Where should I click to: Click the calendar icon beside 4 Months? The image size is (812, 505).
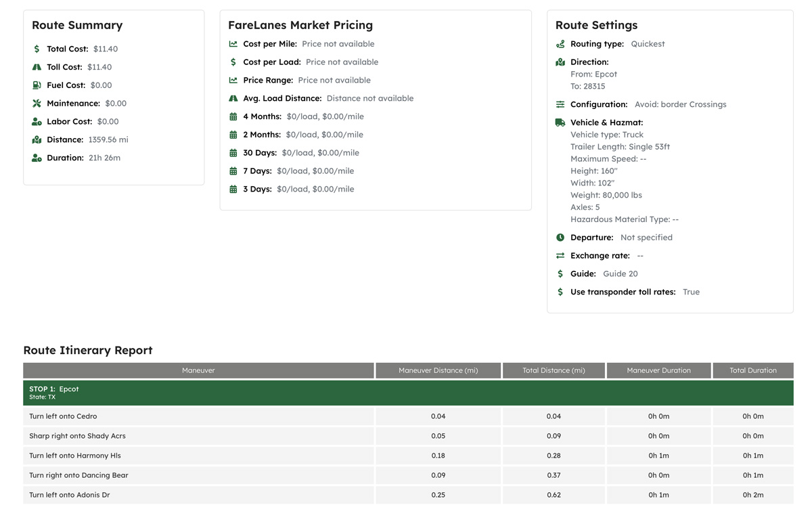[233, 116]
